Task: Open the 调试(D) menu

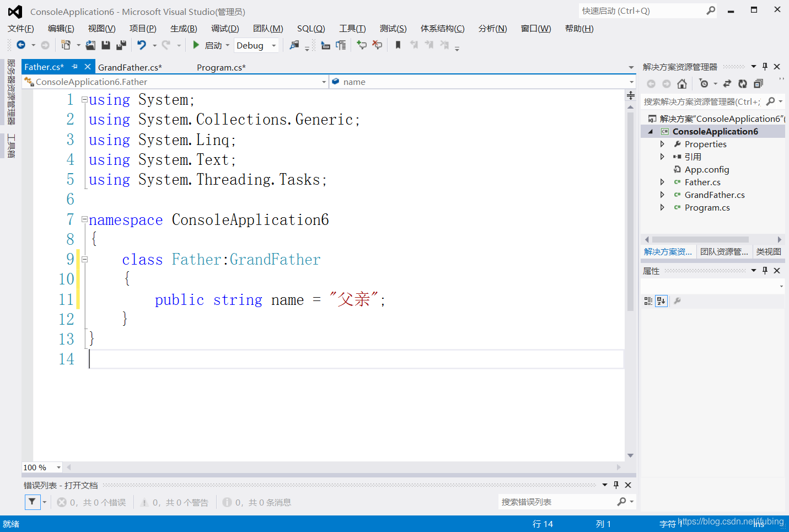Action: tap(225, 29)
